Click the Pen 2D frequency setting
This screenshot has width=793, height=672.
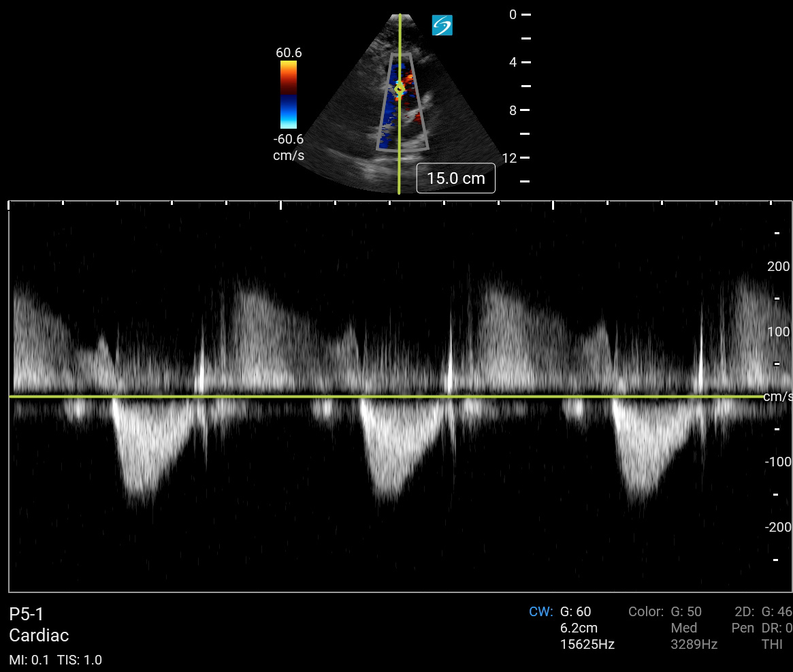coord(743,628)
